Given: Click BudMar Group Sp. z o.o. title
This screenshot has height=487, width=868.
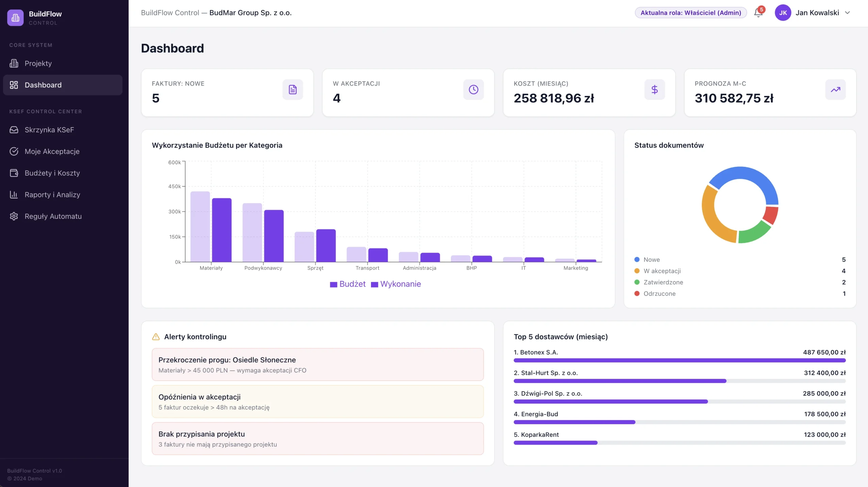Looking at the screenshot, I should 251,13.
